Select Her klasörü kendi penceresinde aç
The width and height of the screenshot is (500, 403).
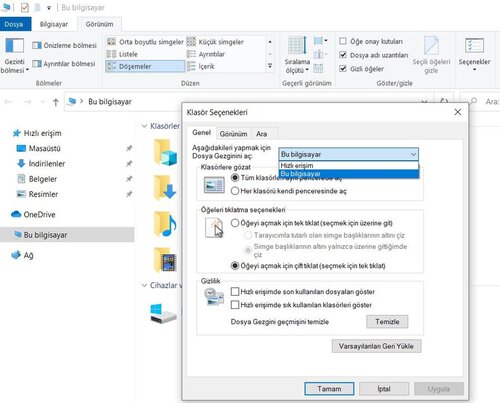point(235,191)
